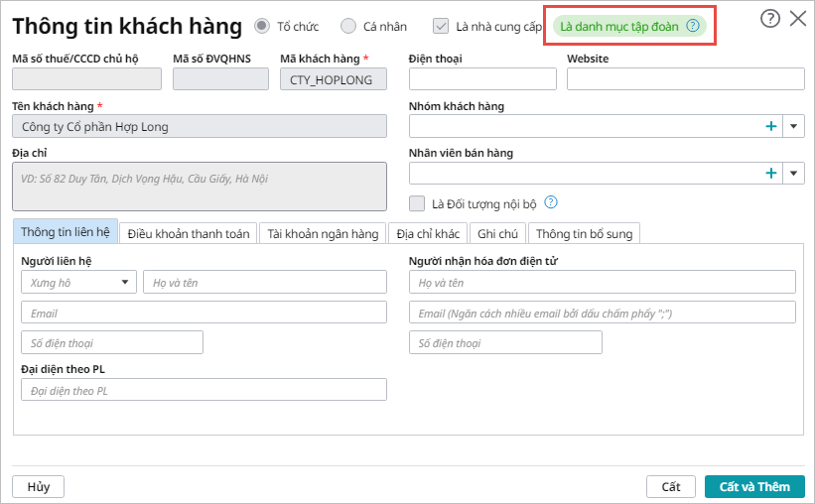Open the help icon in dialog header
The width and height of the screenshot is (815, 504).
pos(769,18)
